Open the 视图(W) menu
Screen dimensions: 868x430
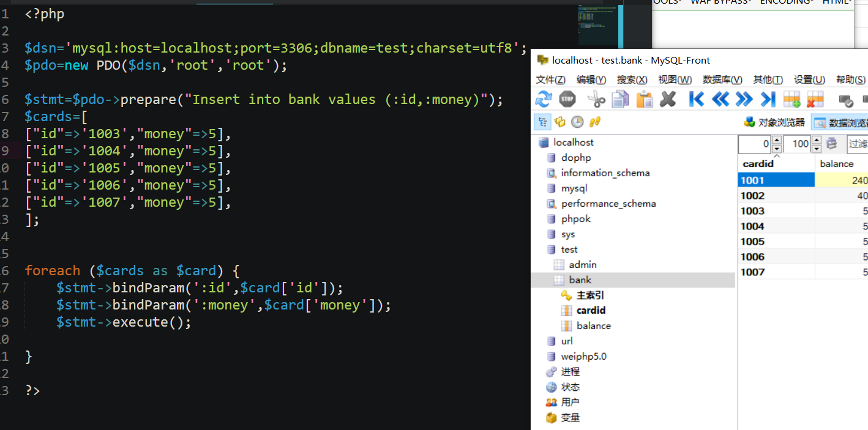click(x=675, y=80)
